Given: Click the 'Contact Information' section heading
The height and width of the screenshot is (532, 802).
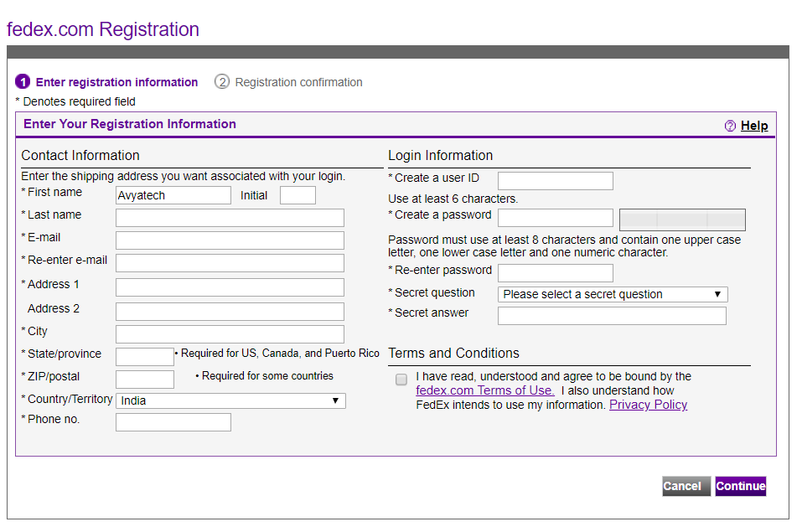Looking at the screenshot, I should tap(80, 156).
